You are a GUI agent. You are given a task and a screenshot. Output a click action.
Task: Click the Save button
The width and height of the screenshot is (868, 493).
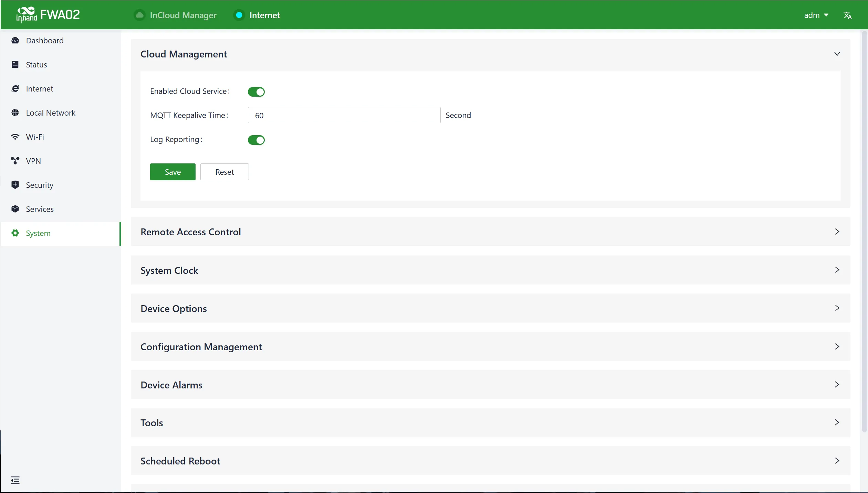pos(172,172)
